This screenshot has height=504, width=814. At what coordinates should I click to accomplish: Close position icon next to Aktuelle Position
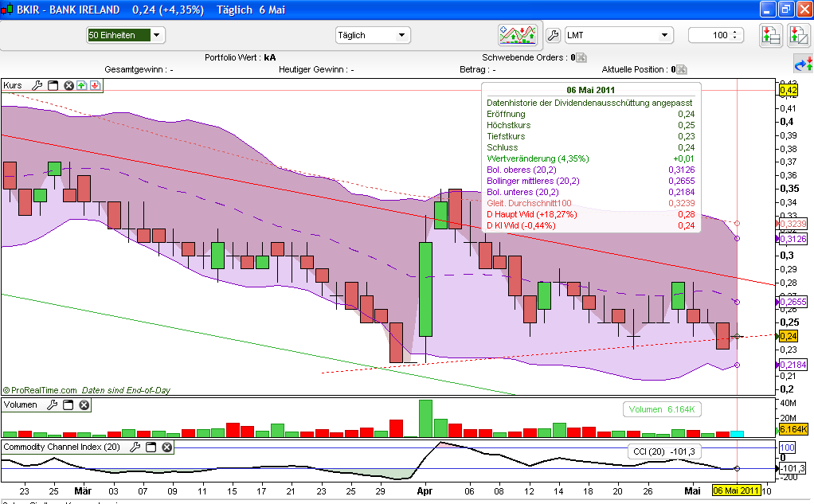pyautogui.click(x=682, y=69)
